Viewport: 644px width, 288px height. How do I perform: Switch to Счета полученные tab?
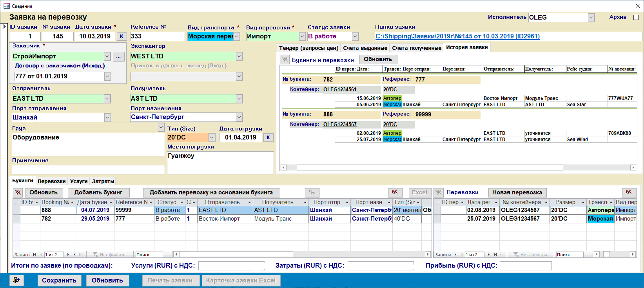point(417,48)
